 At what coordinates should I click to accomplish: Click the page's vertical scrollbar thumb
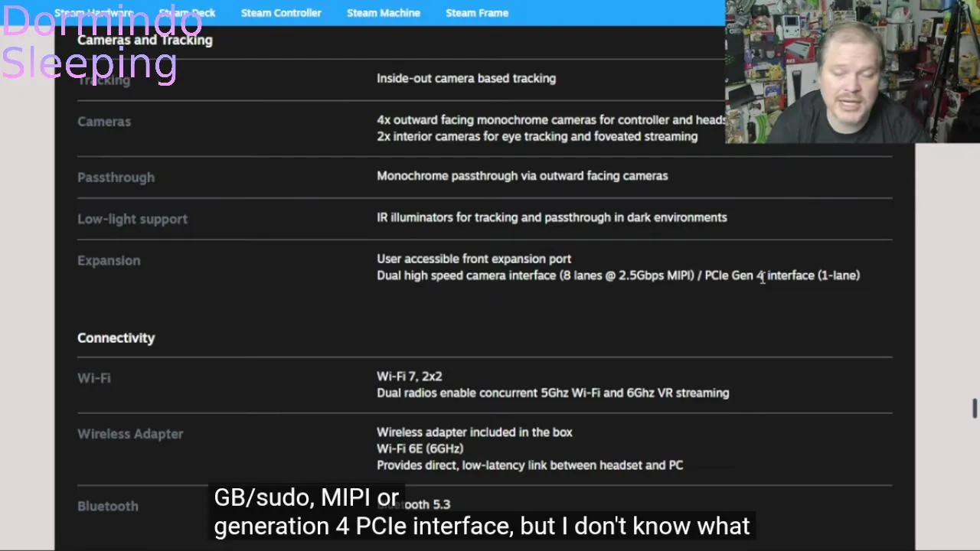pos(975,409)
